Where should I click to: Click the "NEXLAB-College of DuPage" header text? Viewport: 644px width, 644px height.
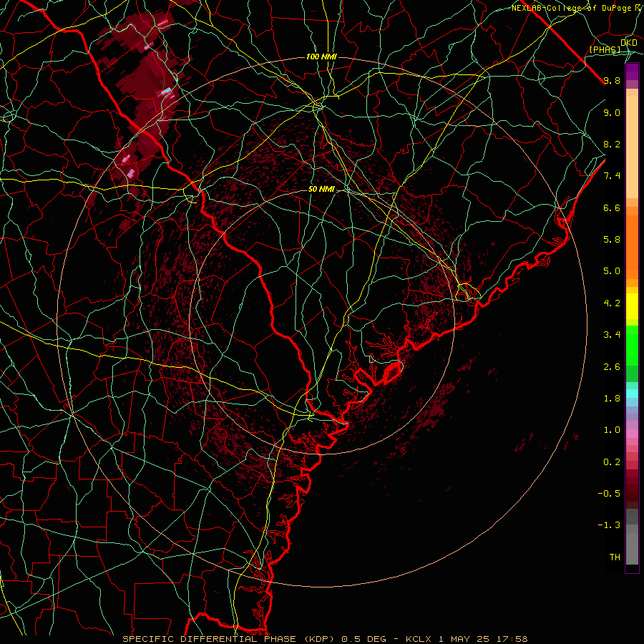click(x=572, y=8)
